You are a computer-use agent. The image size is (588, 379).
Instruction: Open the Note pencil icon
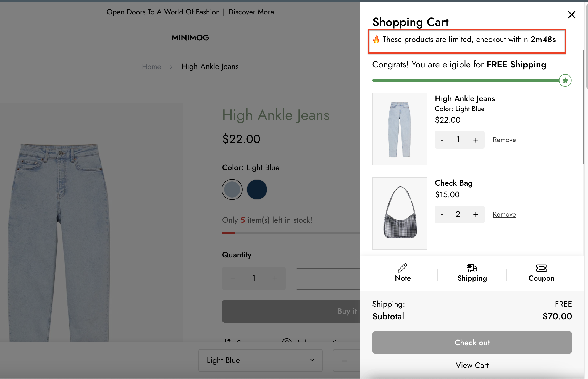[x=403, y=268]
